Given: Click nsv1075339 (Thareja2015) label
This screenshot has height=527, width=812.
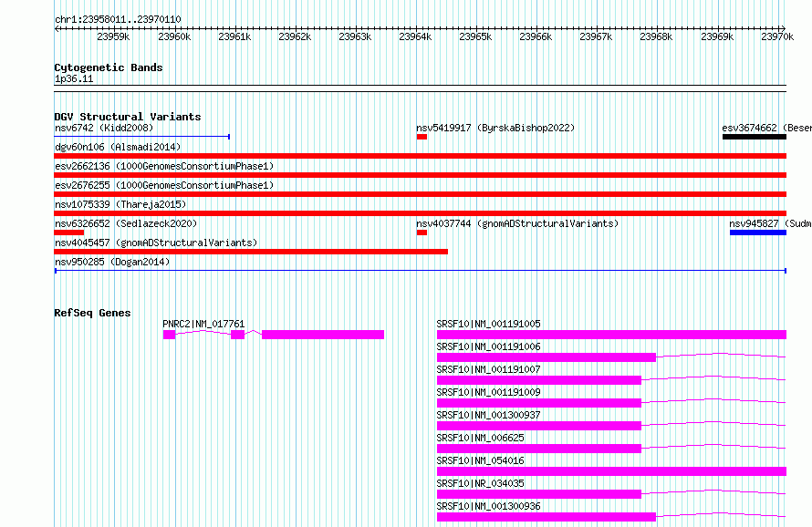Looking at the screenshot, I should 120,204.
